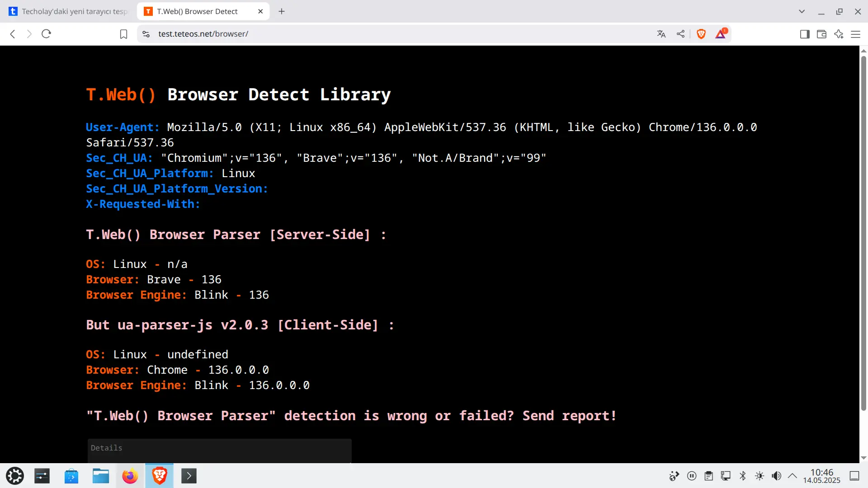This screenshot has width=868, height=488.
Task: Click the page vertical scrollbar
Action: pyautogui.click(x=863, y=233)
